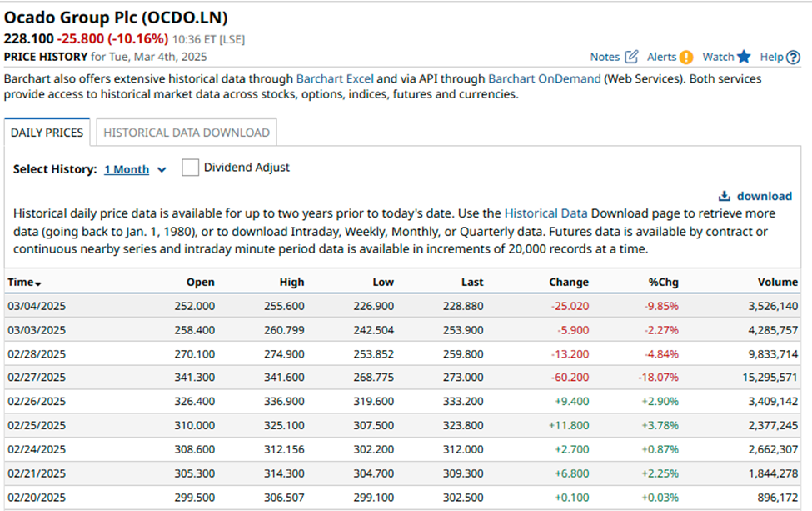Image resolution: width=812 pixels, height=511 pixels.
Task: Click the Change column header
Action: tap(569, 282)
